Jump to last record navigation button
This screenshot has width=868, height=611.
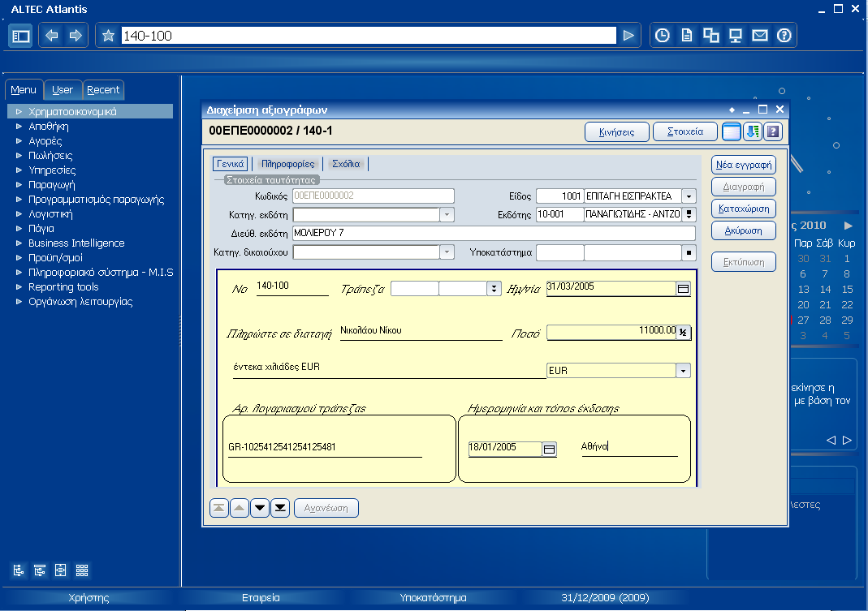pyautogui.click(x=280, y=507)
